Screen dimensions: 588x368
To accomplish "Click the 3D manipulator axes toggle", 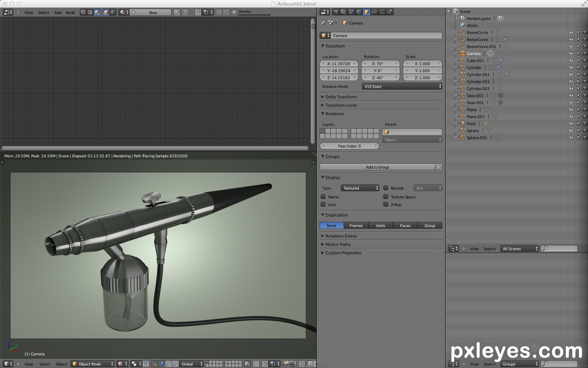I will coord(154,364).
